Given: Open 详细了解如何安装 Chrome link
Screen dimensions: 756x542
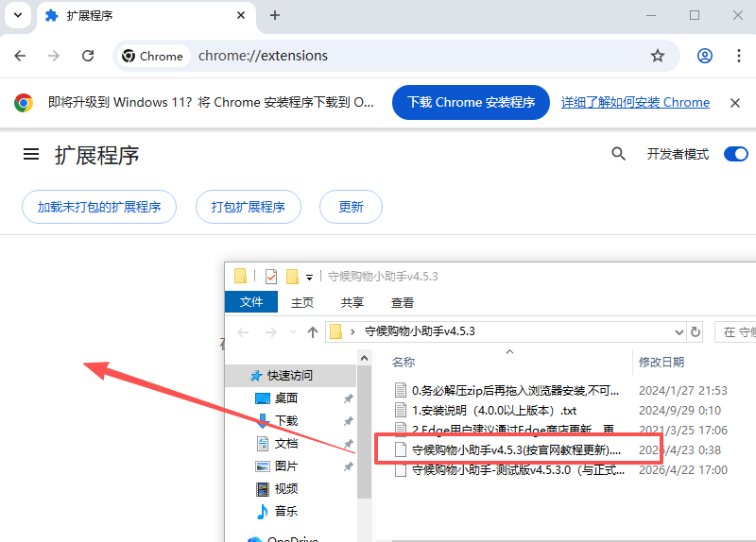Looking at the screenshot, I should click(635, 103).
